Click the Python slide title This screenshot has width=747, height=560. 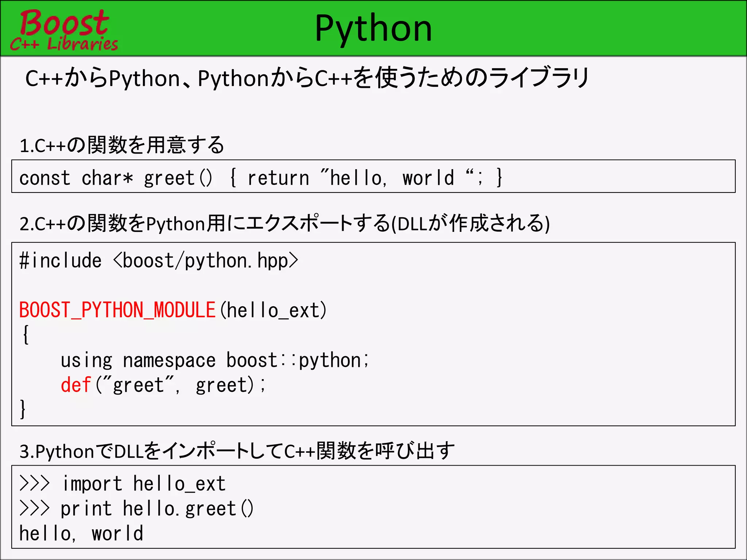[x=373, y=29]
